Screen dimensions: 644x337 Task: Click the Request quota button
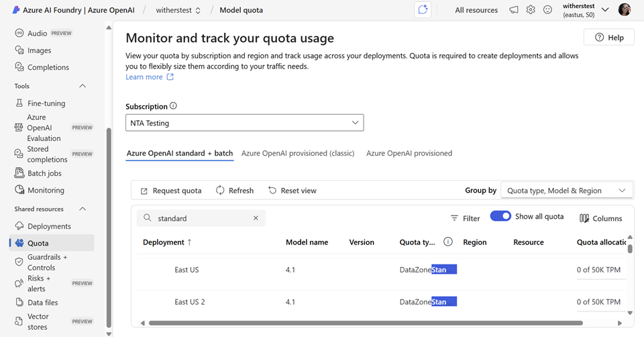[x=171, y=191]
